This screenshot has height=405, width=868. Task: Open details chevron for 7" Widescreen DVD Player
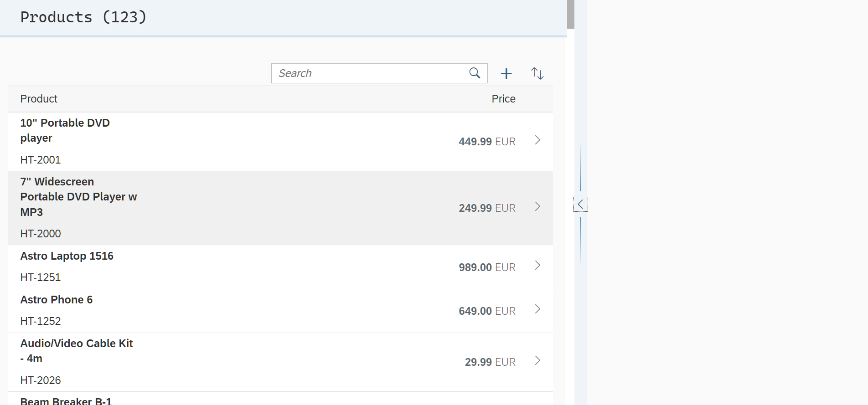tap(537, 207)
